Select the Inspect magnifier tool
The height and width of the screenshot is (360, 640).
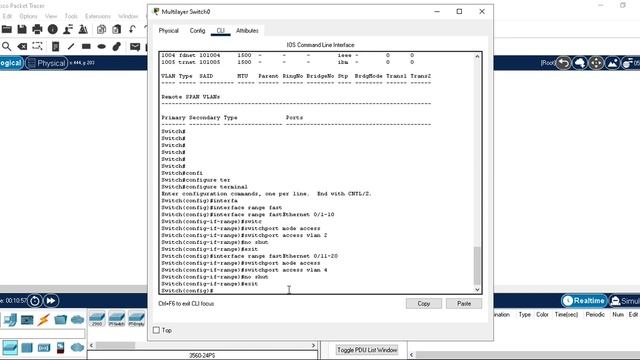tap(7, 47)
